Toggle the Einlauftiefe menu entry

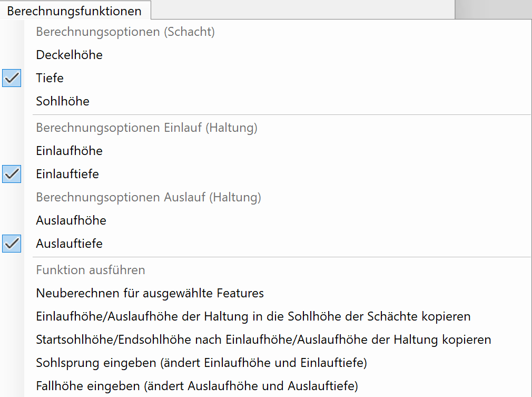tap(67, 174)
